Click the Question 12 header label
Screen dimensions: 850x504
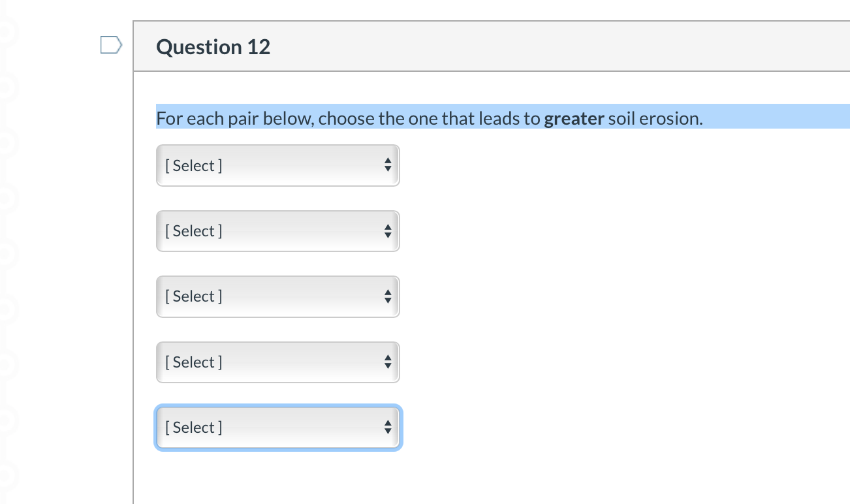[x=213, y=46]
